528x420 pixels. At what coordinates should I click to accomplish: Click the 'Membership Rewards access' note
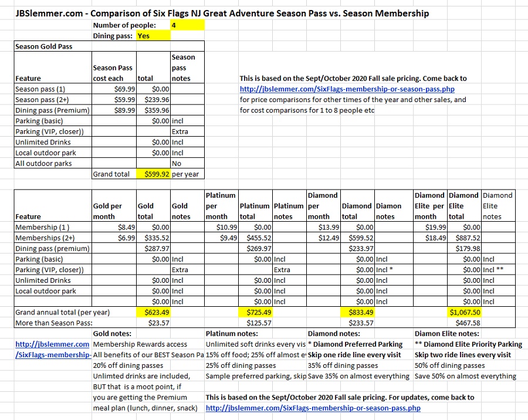(x=140, y=344)
